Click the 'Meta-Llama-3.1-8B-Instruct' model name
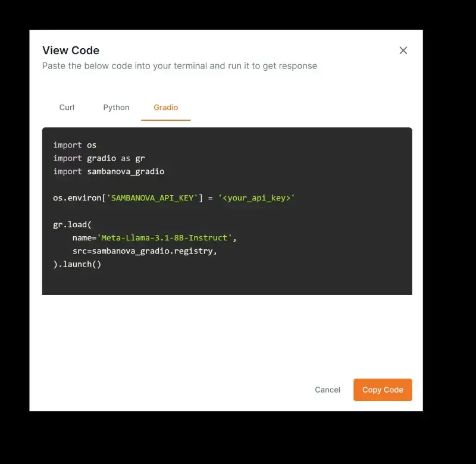 [165, 237]
